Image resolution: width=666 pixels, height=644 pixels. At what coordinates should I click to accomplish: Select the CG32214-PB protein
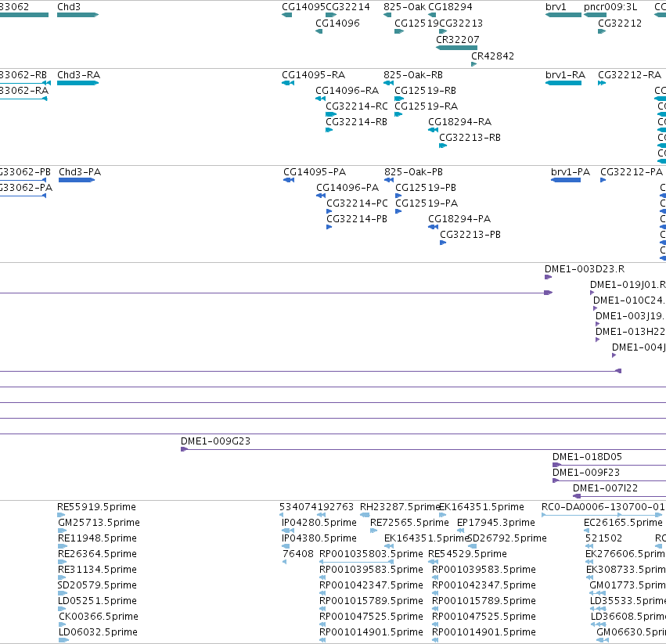[x=329, y=227]
